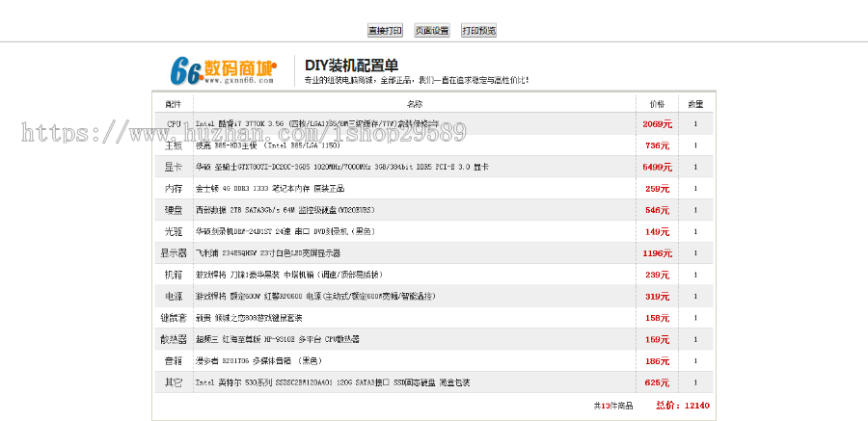868x421 pixels.
Task: Click the 主板 row label
Action: [x=174, y=145]
